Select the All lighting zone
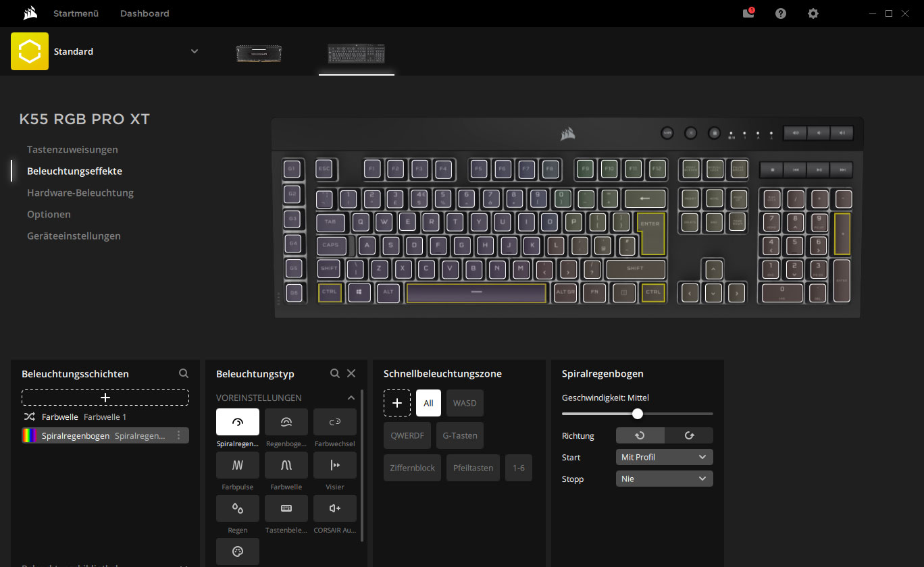The height and width of the screenshot is (567, 924). tap(428, 403)
